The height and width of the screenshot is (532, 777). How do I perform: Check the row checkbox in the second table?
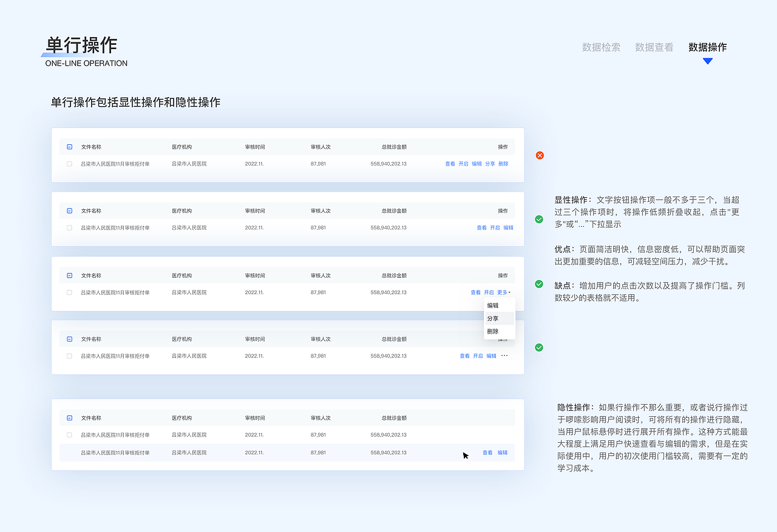click(69, 227)
